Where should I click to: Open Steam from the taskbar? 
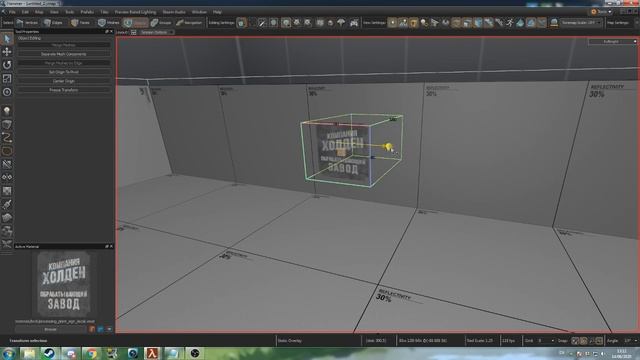click(49, 353)
